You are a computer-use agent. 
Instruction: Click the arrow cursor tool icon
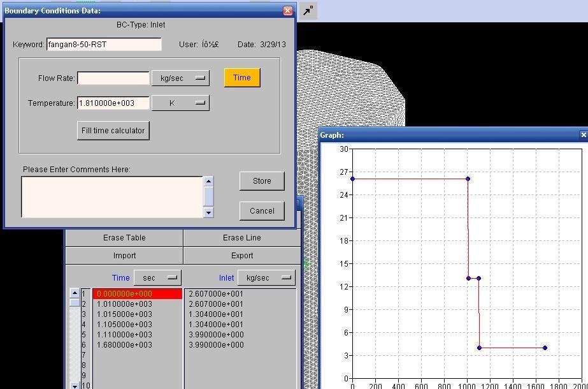click(x=308, y=11)
